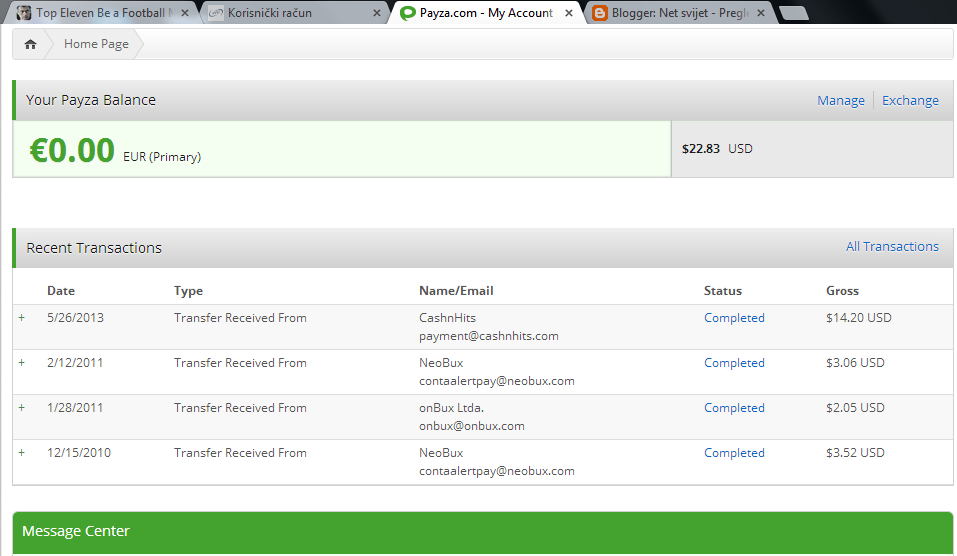Click Completed status for CashnHits transfer
957x556 pixels.
[734, 317]
